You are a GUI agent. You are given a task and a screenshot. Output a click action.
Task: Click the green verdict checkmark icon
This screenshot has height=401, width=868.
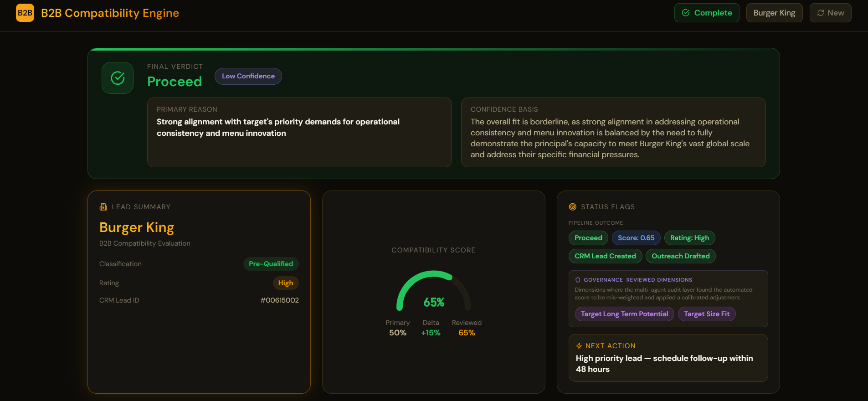pyautogui.click(x=118, y=78)
